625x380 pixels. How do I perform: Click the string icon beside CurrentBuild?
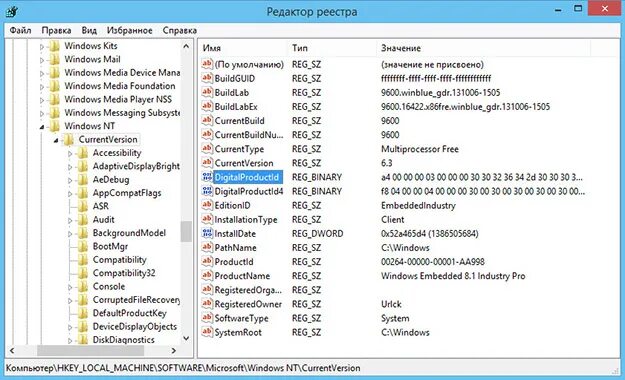(x=207, y=120)
